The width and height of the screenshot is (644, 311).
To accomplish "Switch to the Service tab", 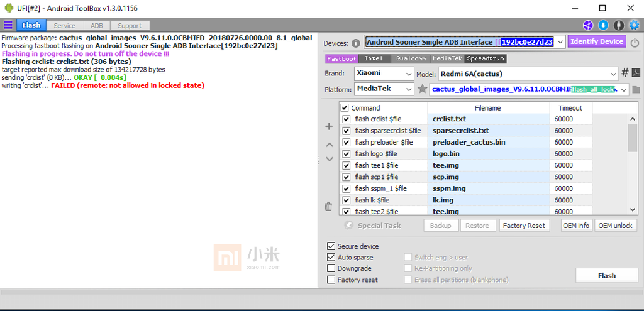I will point(65,25).
